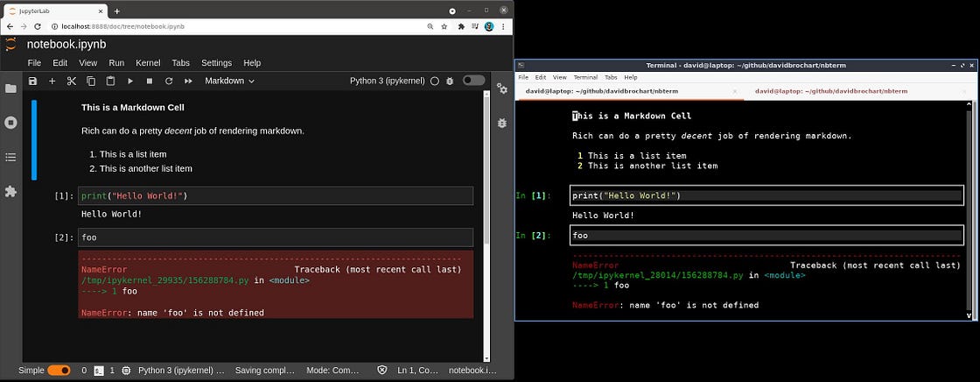Image resolution: width=980 pixels, height=382 pixels.
Task: Cut the selected cell using scissors icon
Action: [72, 81]
